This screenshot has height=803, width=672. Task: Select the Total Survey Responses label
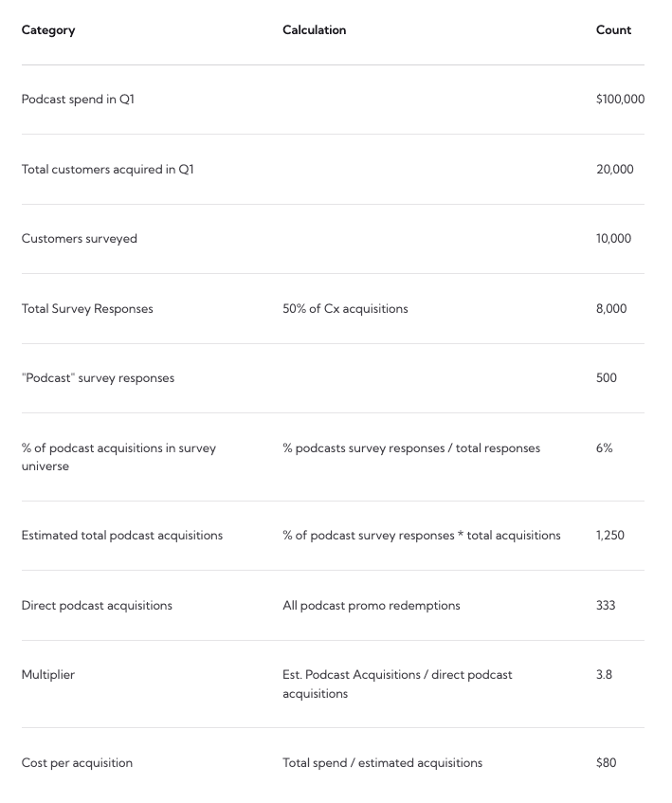(x=87, y=309)
